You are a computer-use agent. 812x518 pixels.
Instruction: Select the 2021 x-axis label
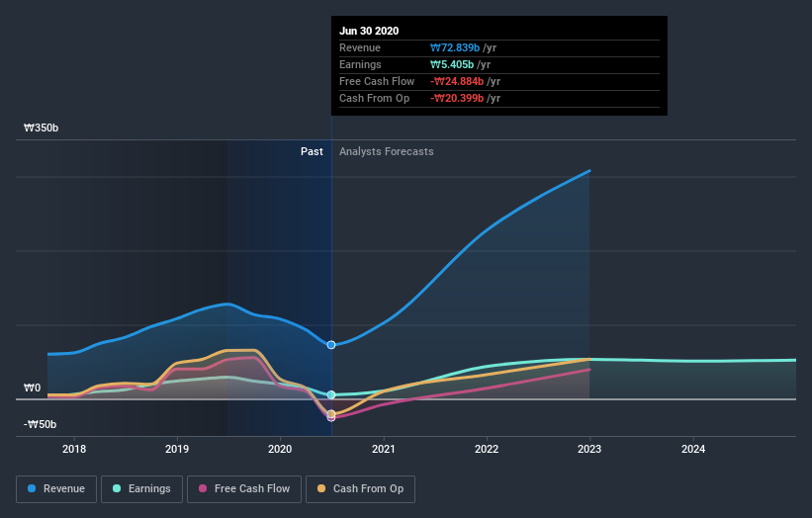[x=383, y=449]
